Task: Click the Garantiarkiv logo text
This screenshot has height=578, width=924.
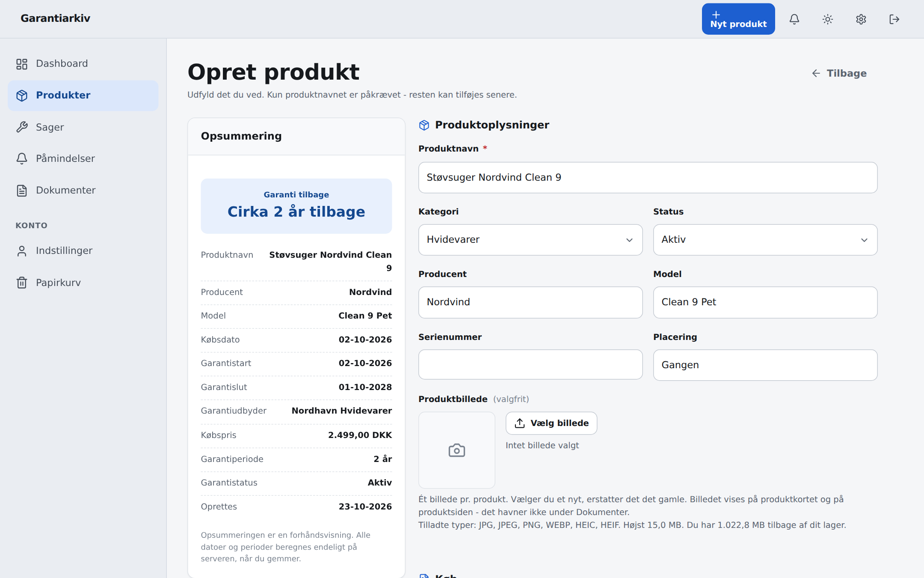Action: coord(55,18)
